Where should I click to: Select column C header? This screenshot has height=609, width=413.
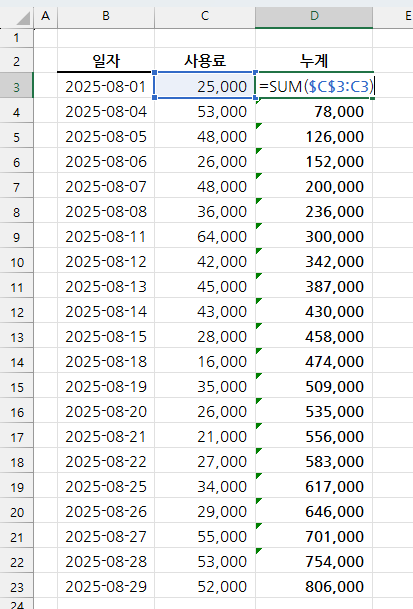[205, 17]
